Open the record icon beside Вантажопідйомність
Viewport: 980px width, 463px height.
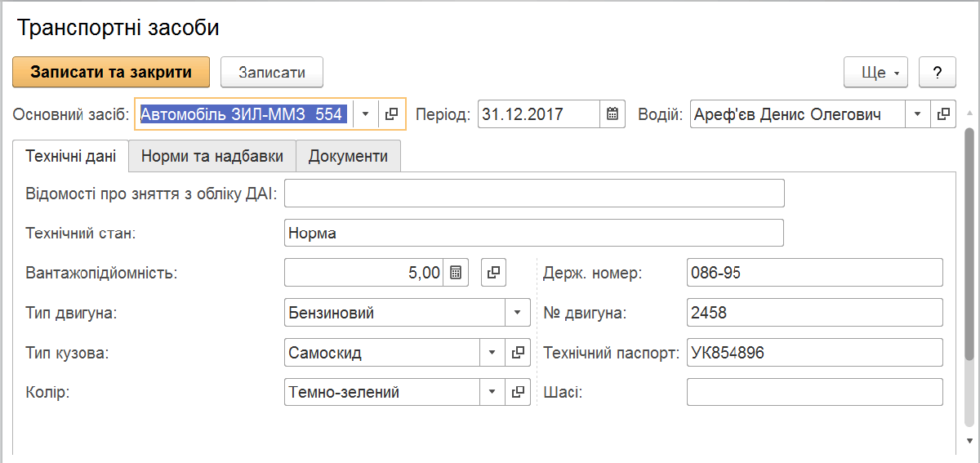coord(494,273)
